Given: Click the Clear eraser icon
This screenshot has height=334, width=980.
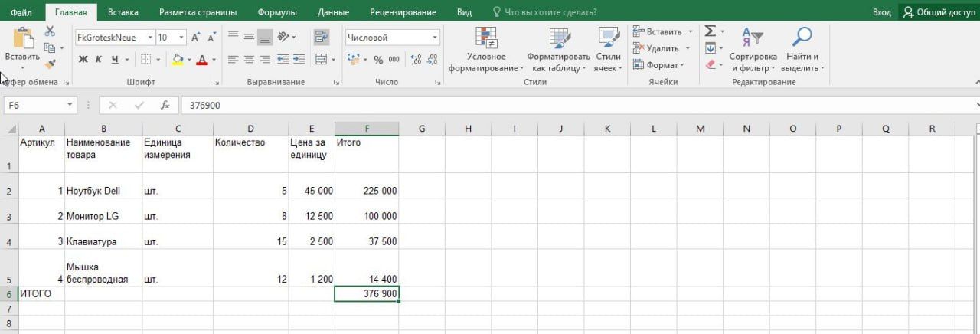Looking at the screenshot, I should click(710, 65).
